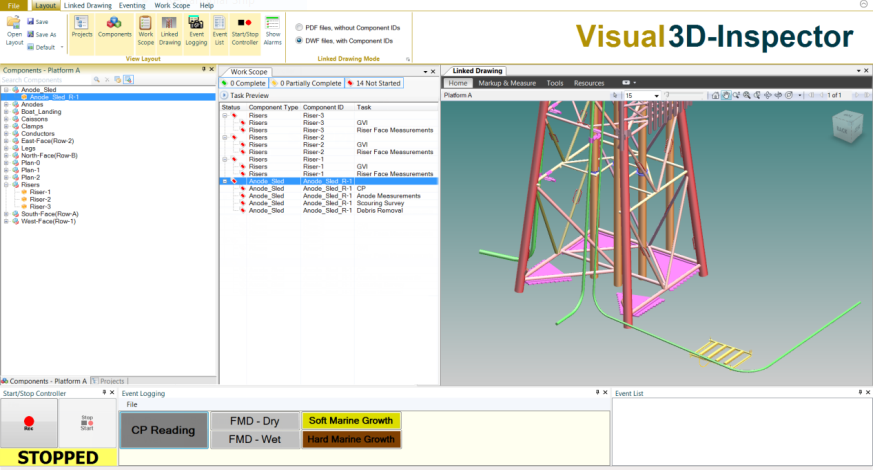Click the search magnifier in Components panel
This screenshot has width=874, height=470.
(x=96, y=80)
